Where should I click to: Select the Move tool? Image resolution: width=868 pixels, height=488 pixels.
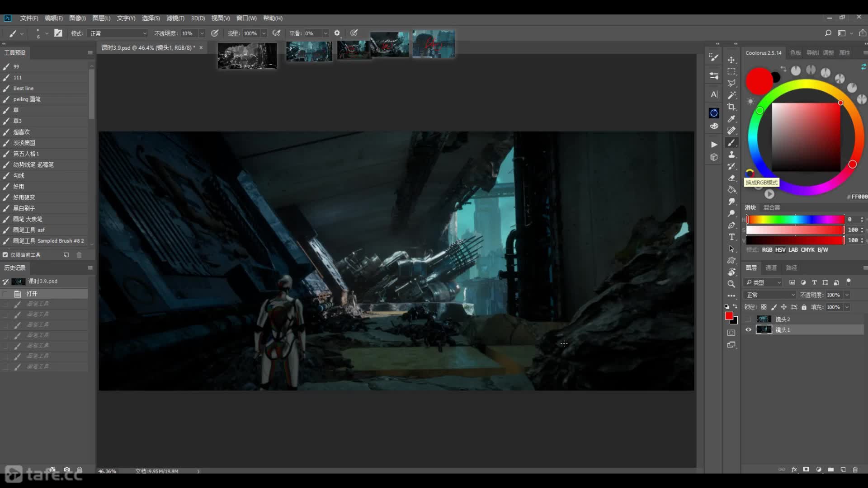[731, 60]
